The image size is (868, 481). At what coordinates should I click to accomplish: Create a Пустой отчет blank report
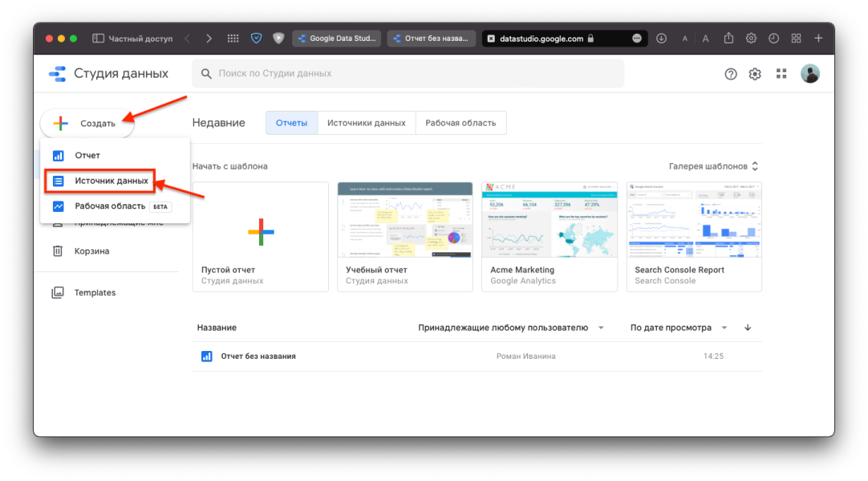pyautogui.click(x=261, y=237)
